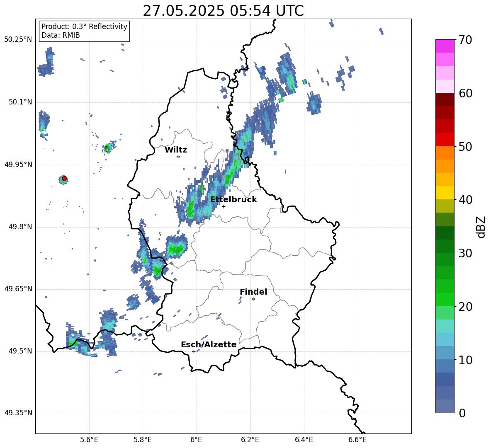Click the colorbar value 30
The height and width of the screenshot is (448, 491).
465,253
